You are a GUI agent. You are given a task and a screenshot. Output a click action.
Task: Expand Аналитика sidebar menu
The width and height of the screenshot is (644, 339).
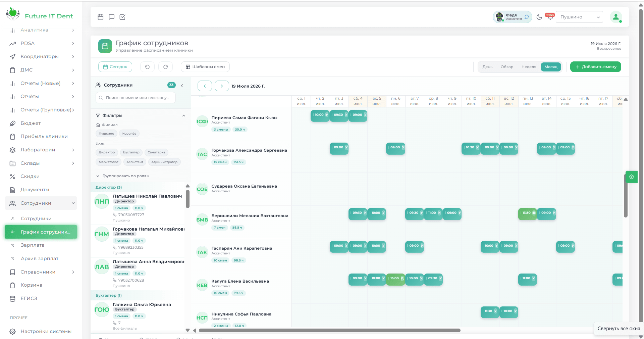tap(41, 30)
